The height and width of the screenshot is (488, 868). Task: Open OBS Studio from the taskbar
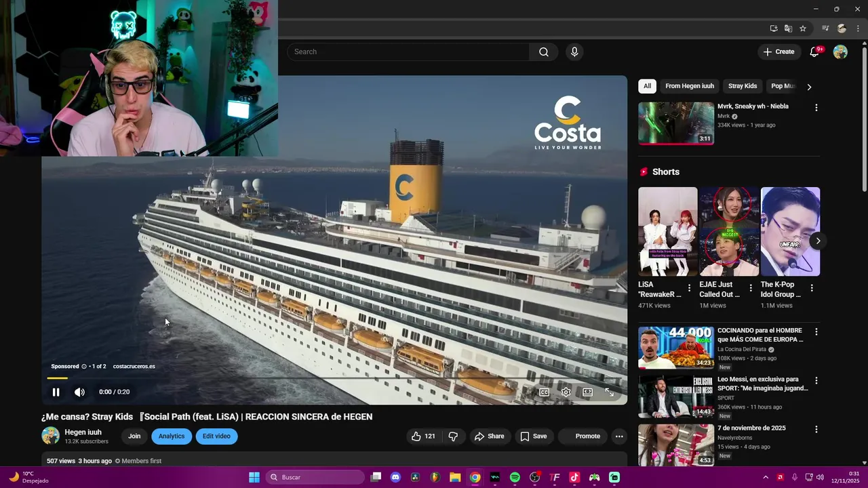(x=534, y=477)
